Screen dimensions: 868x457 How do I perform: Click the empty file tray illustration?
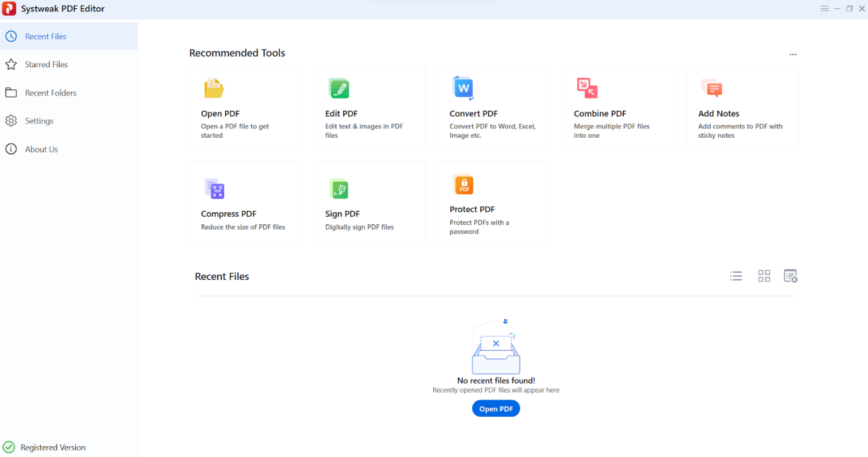496,347
